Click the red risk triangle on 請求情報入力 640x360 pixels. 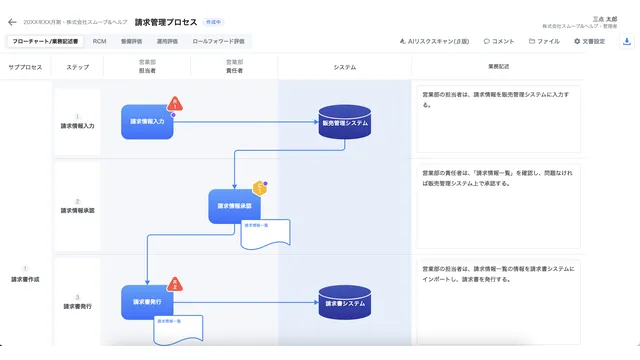[x=175, y=104]
